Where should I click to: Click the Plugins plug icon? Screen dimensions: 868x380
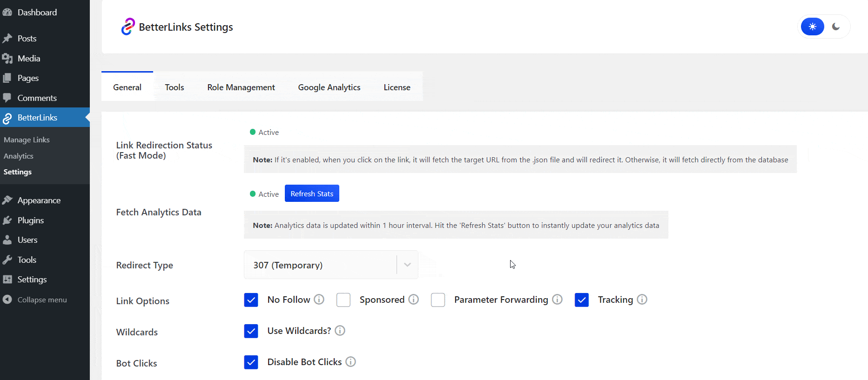click(x=7, y=220)
